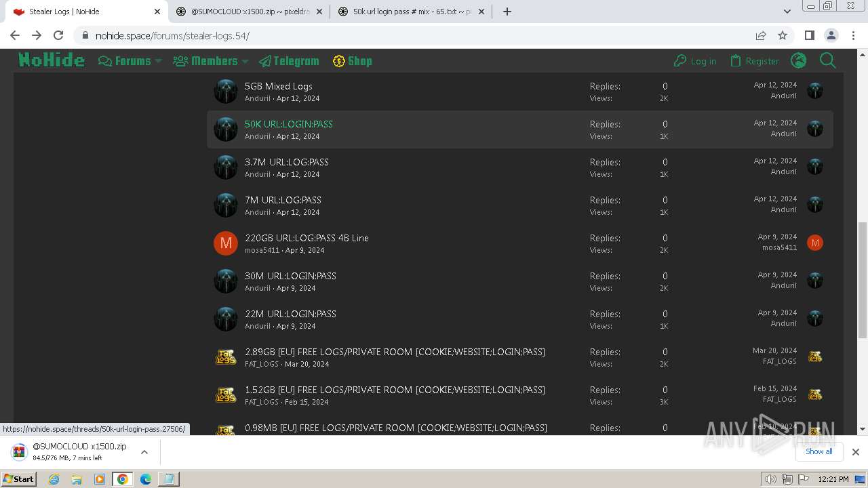
Task: Click last-poster mosa5411 small avatar
Action: click(x=815, y=243)
